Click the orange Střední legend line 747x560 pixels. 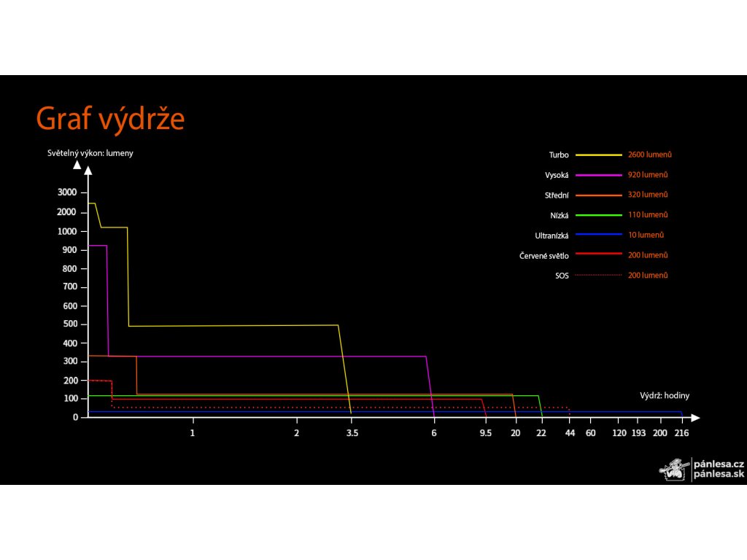point(598,195)
